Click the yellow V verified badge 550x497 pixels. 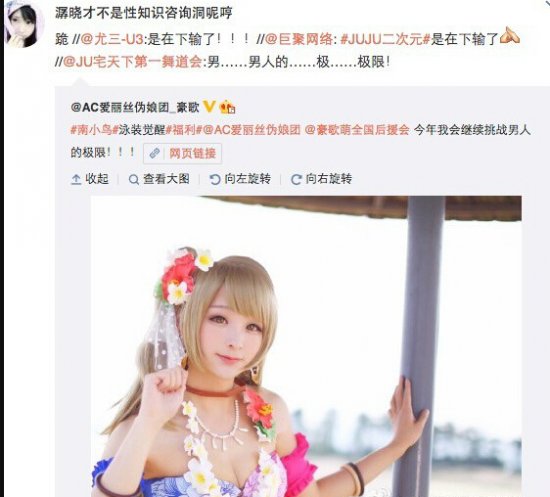[x=209, y=106]
